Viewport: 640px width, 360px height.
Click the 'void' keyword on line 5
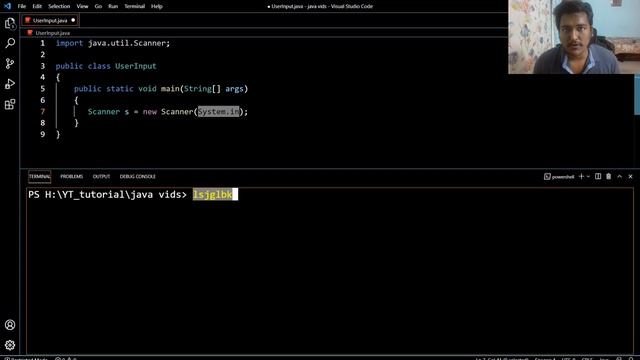pyautogui.click(x=147, y=89)
